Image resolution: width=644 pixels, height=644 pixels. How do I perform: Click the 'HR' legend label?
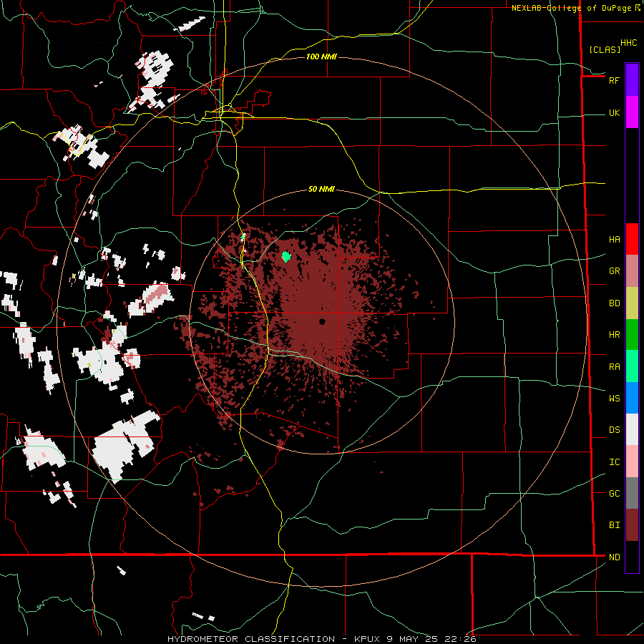615,335
